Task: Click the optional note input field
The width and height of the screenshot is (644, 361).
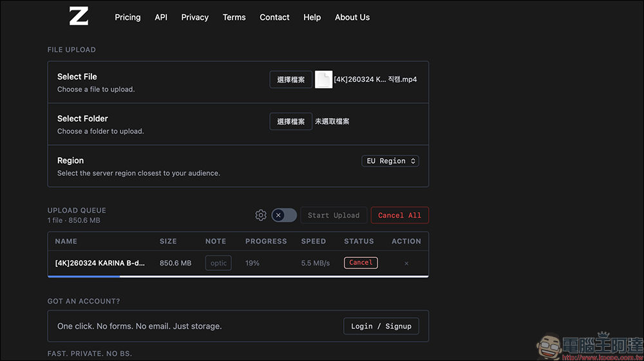Action: point(218,263)
